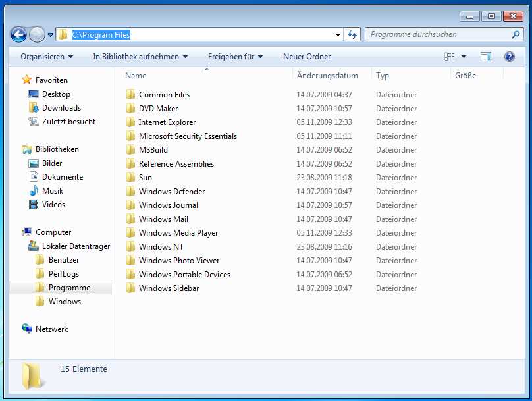Maximize the Explorer window
The image size is (532, 401).
coord(491,16)
